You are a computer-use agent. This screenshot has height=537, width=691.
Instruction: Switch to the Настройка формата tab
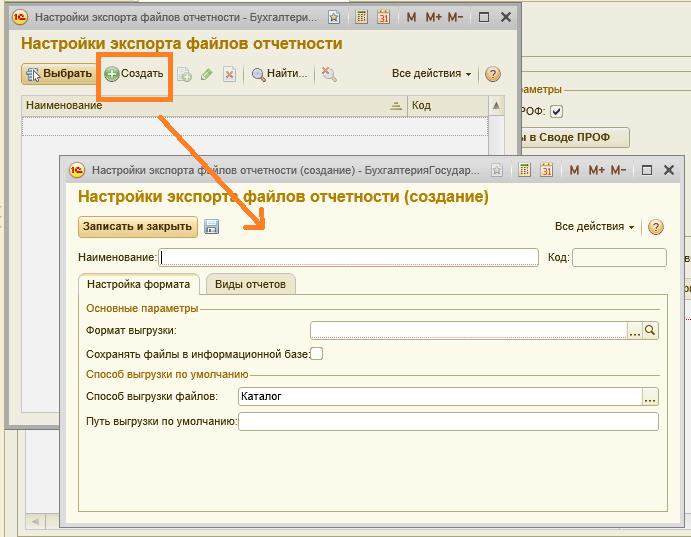pos(138,284)
